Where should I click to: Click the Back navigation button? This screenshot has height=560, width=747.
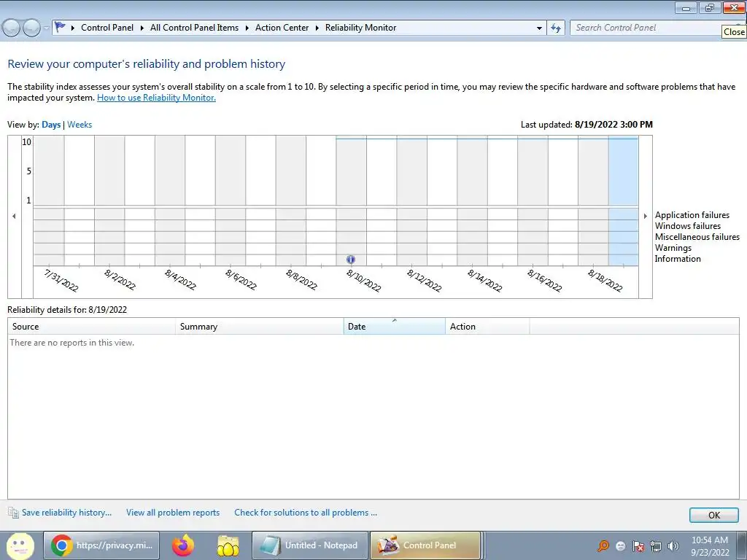coord(11,28)
